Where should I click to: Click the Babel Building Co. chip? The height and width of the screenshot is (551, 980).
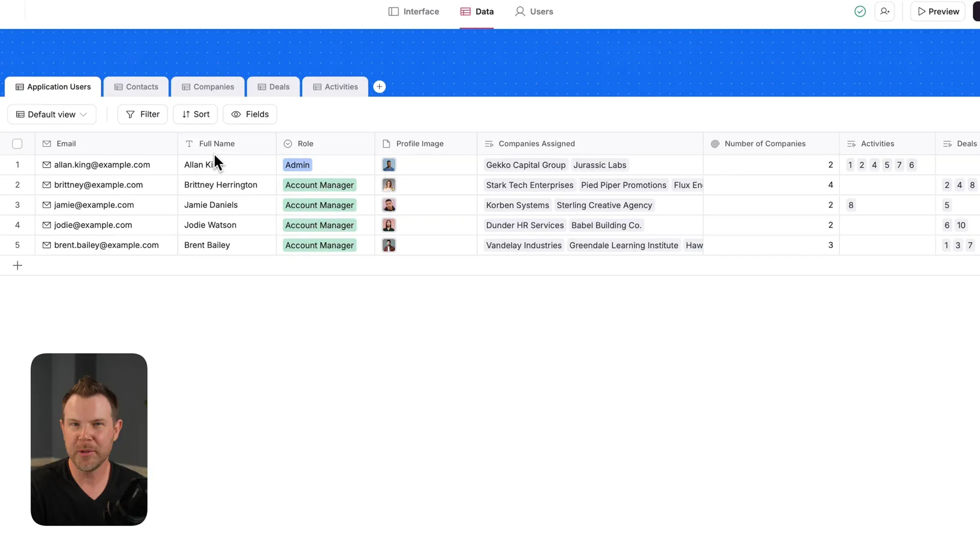606,225
